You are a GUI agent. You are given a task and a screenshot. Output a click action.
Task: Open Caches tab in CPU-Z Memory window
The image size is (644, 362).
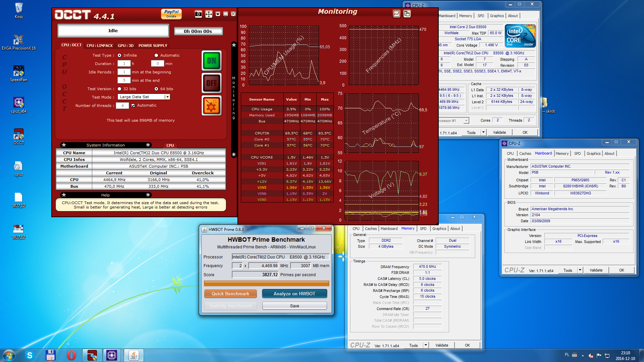coord(371,229)
